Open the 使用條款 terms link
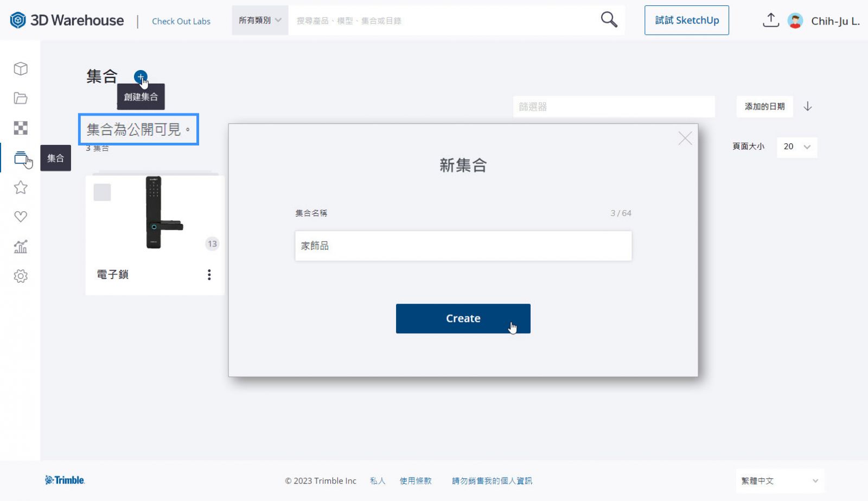The image size is (868, 501). [x=416, y=481]
